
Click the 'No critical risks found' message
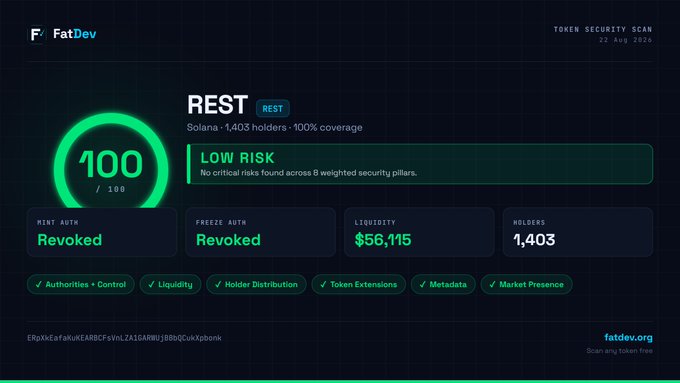point(308,173)
